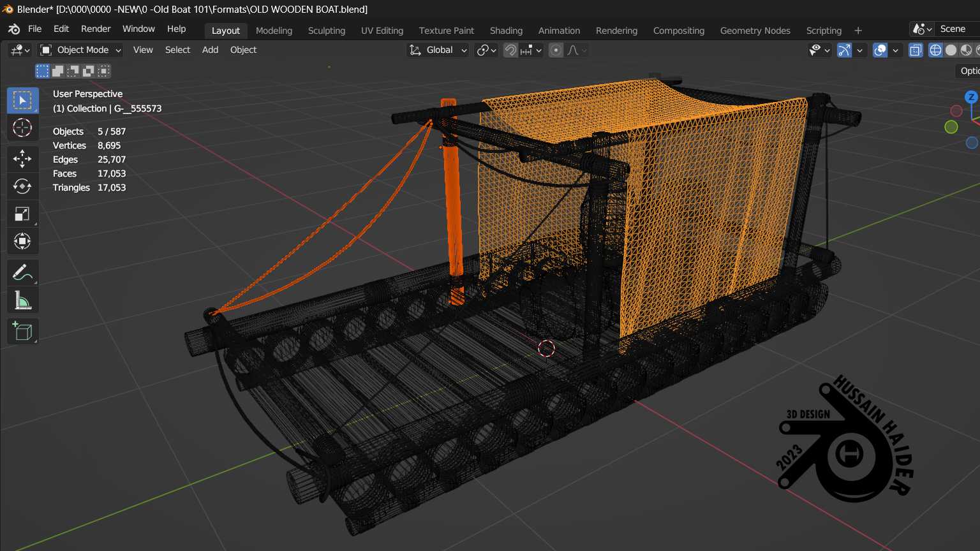Image resolution: width=980 pixels, height=551 pixels.
Task: Open the scene browse icon
Action: coord(922,29)
